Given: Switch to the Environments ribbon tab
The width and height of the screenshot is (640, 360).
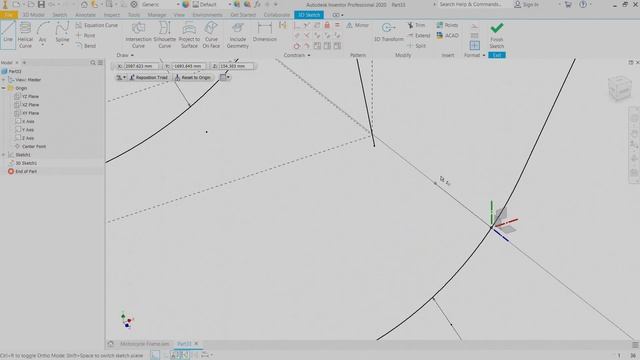Looking at the screenshot, I should (207, 15).
